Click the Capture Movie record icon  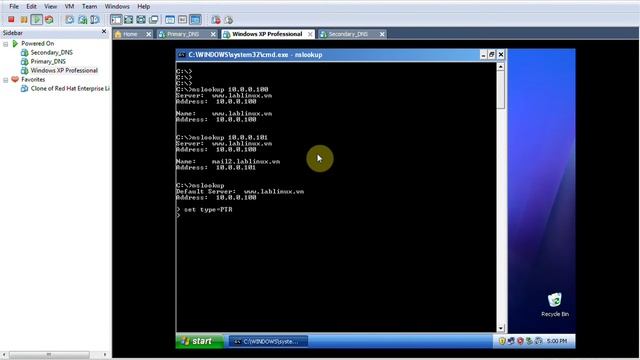(216, 19)
